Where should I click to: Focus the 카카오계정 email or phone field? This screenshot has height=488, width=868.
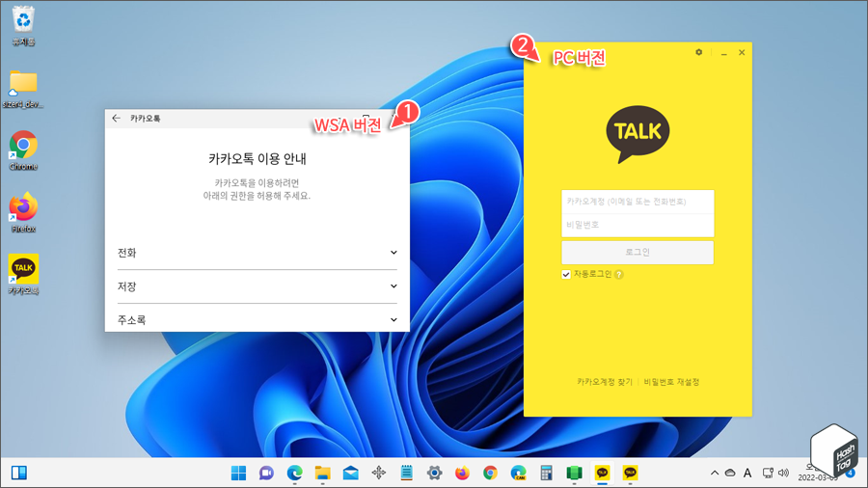coord(637,202)
